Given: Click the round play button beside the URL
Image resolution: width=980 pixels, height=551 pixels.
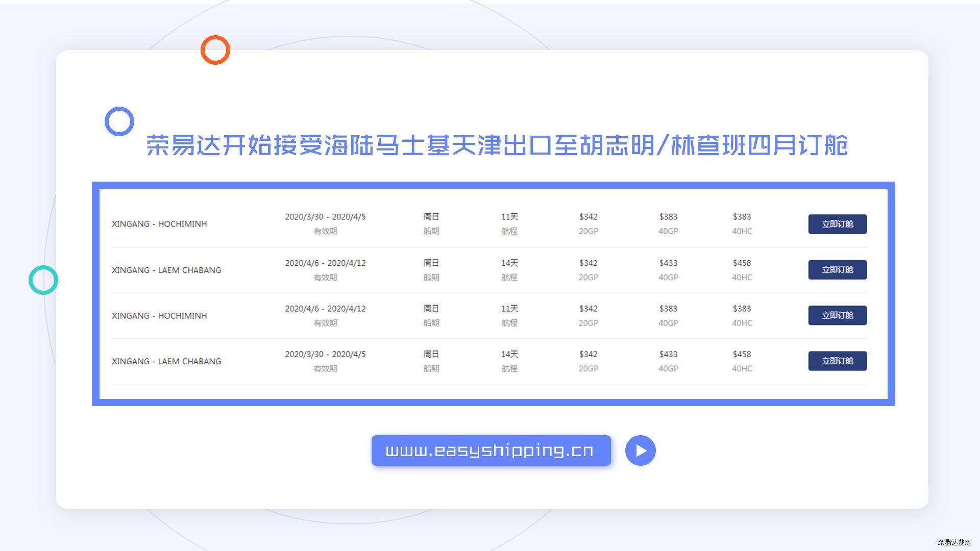Looking at the screenshot, I should 640,450.
